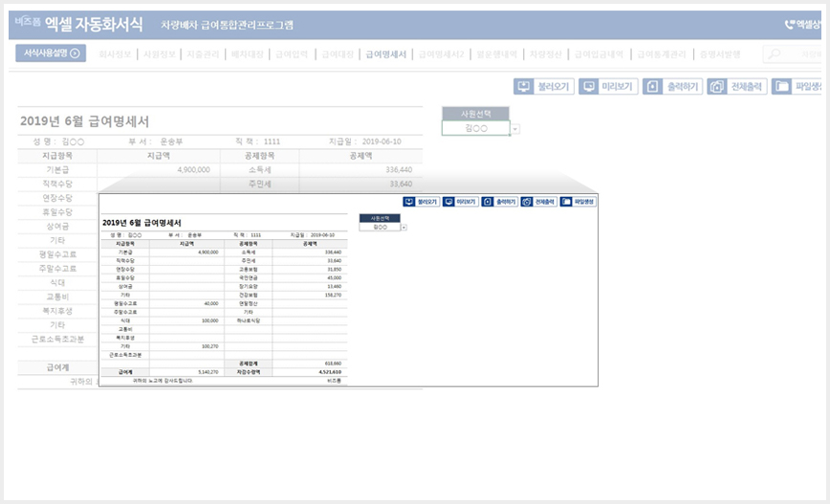
Task: Click the 지급일 2019-06-10 value in the background sheet
Action: tap(382, 142)
